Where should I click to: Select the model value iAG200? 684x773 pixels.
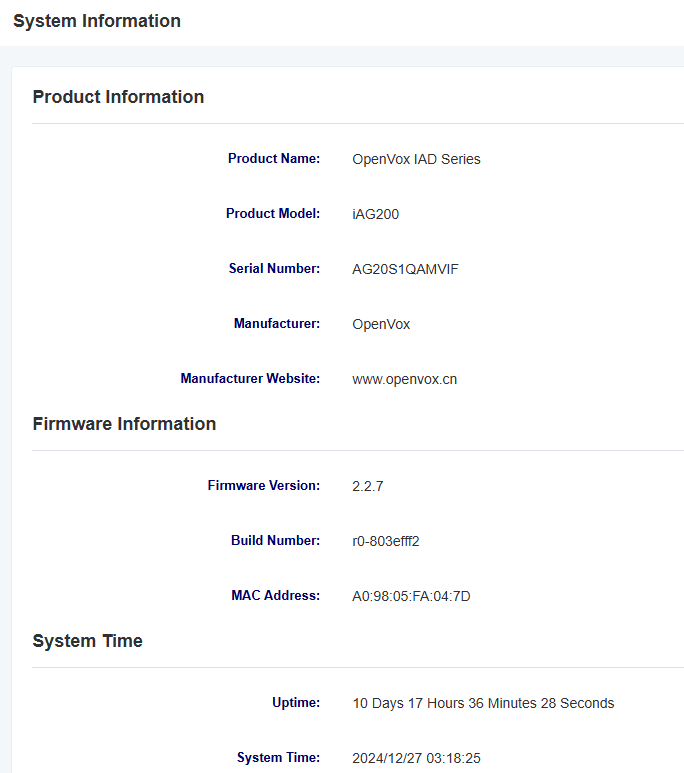(375, 214)
